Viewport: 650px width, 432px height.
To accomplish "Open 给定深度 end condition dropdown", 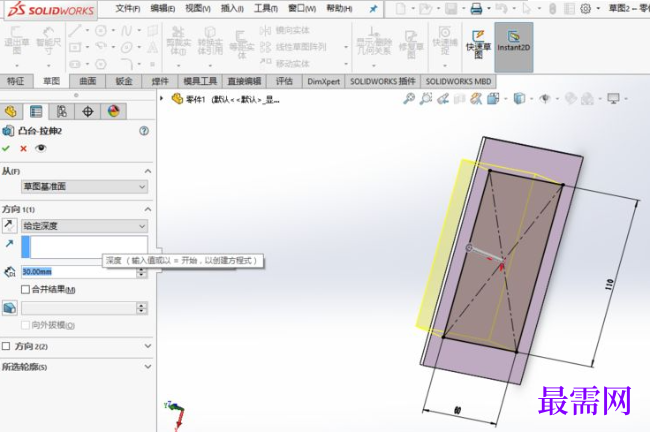I will (84, 226).
